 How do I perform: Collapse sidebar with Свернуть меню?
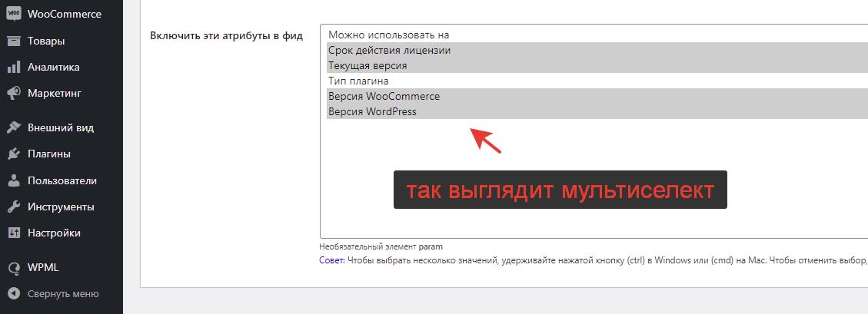(x=62, y=293)
